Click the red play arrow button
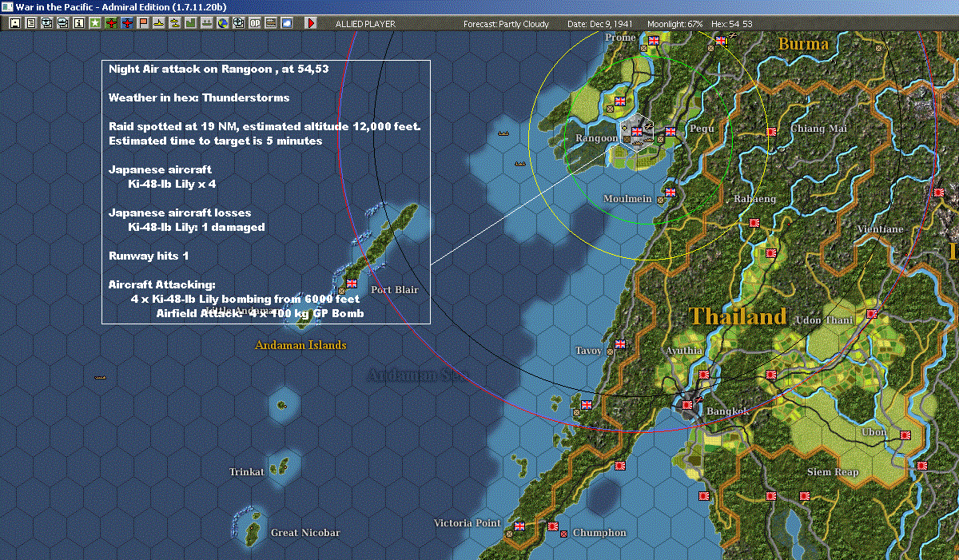 click(x=311, y=24)
